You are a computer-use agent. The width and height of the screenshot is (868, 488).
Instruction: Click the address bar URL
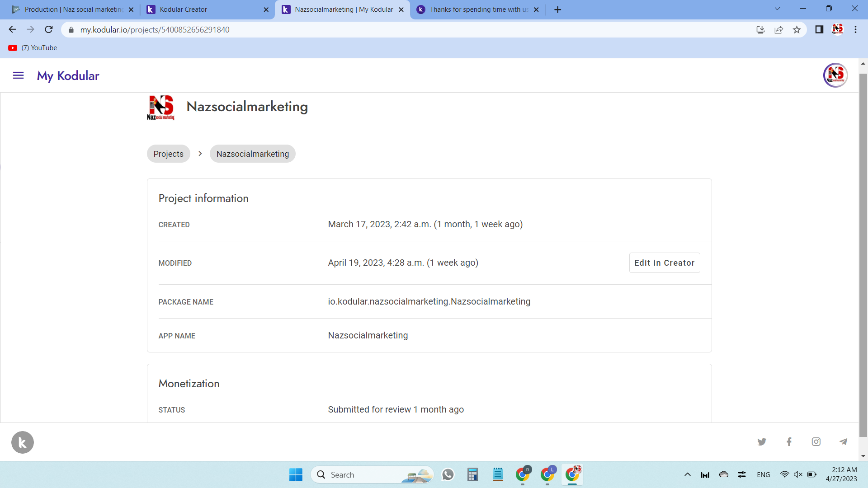pos(155,30)
